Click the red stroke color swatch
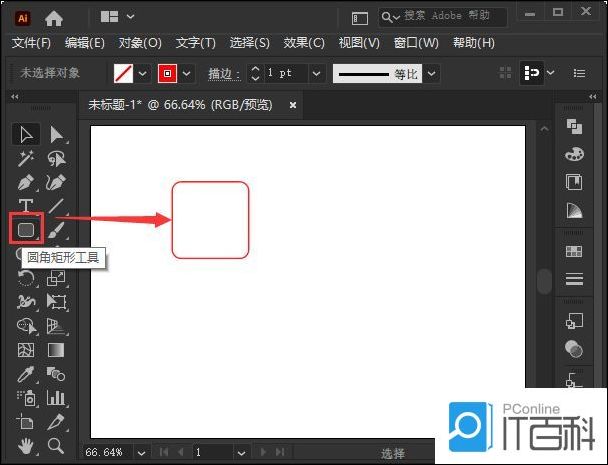The height and width of the screenshot is (465, 608). [168, 73]
